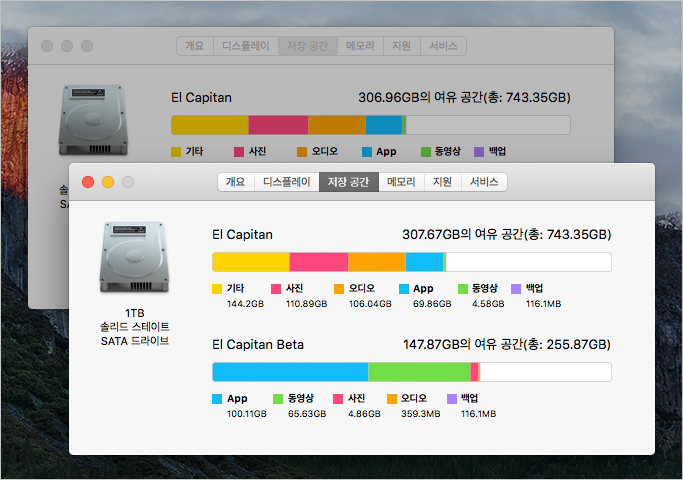Click the 359.3MB value under 오디오
683x480 pixels.
pyautogui.click(x=421, y=414)
